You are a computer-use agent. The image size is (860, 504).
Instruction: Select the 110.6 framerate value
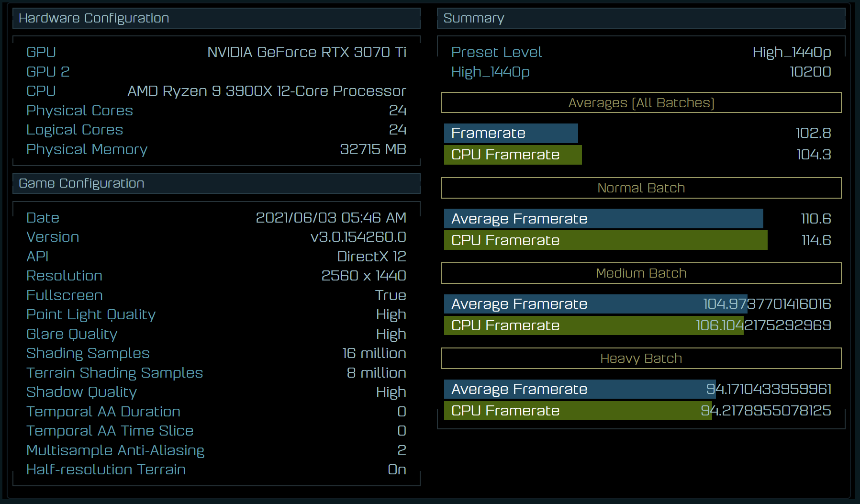pos(816,219)
